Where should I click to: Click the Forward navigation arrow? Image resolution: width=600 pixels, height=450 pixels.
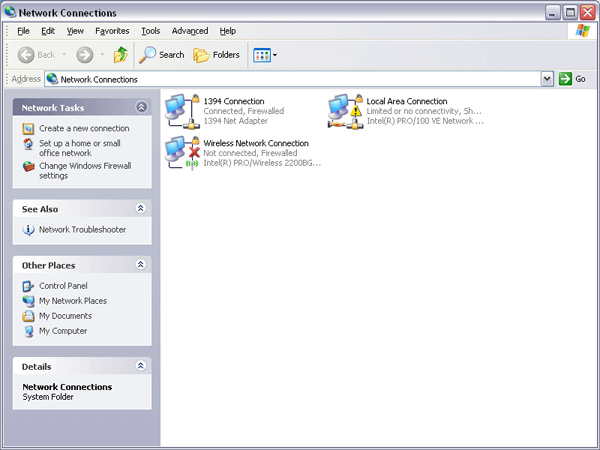[85, 55]
